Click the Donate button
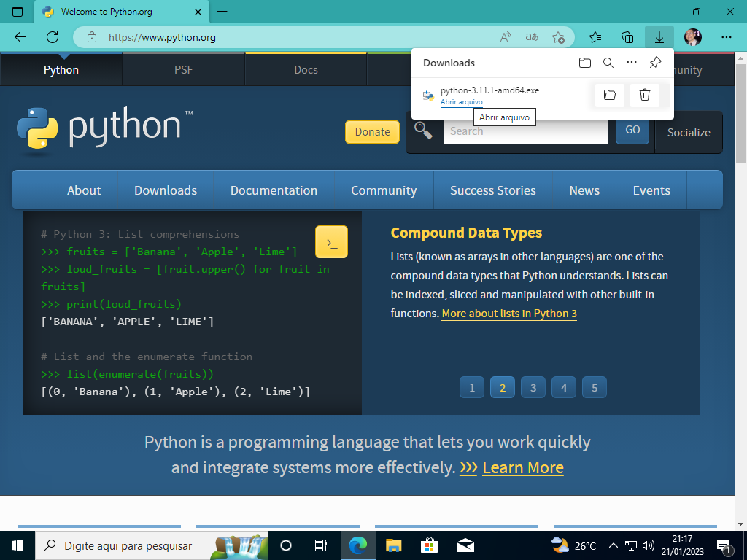This screenshot has width=747, height=560. tap(372, 132)
